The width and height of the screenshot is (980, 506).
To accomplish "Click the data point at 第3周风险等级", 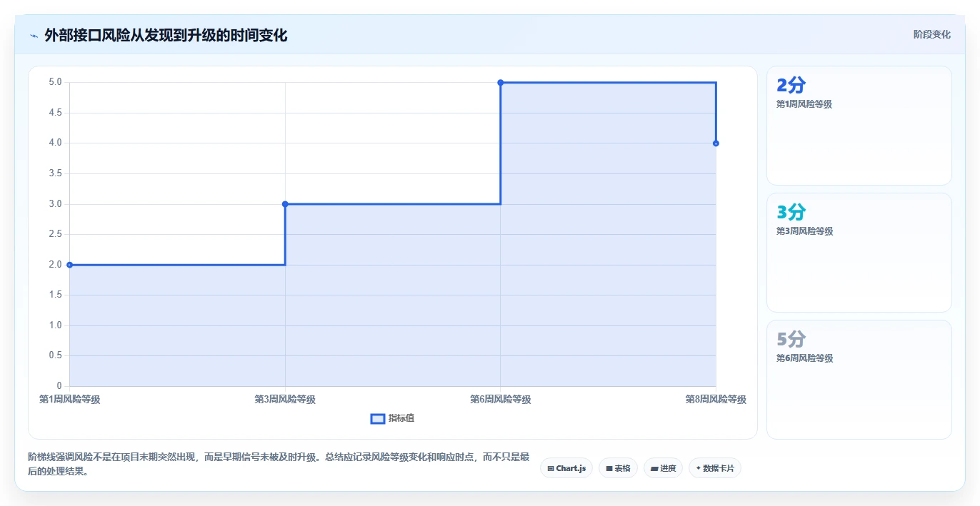I will tap(285, 204).
